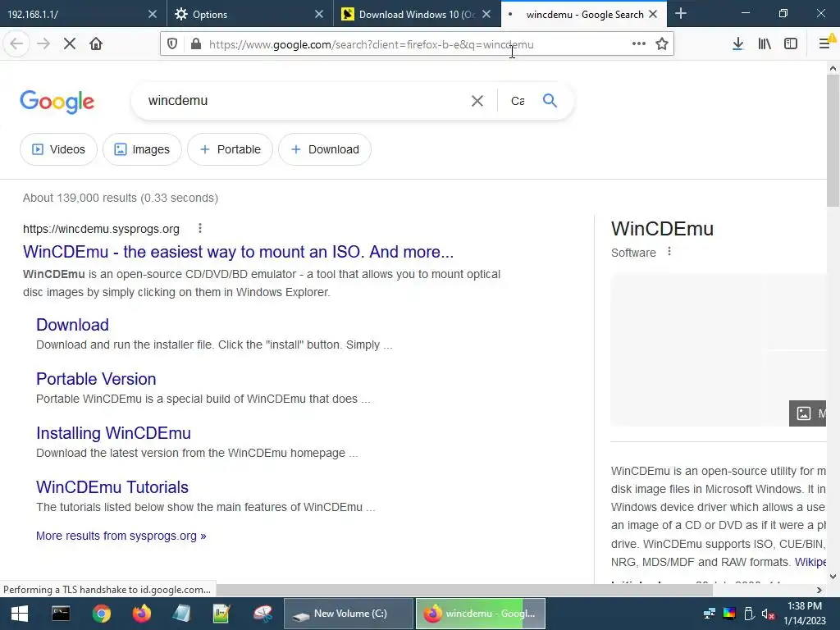Switch to the 192.168.1.1 tab
840x630 pixels.
[75, 14]
